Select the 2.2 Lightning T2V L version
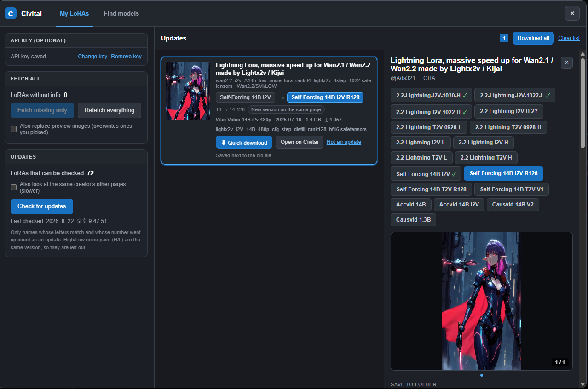 pos(421,158)
